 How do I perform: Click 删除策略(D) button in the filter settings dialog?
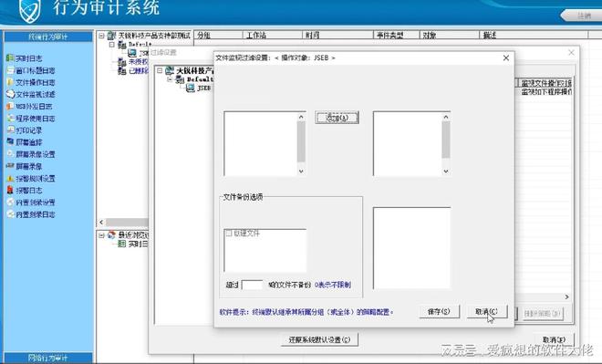pyautogui.click(x=543, y=313)
